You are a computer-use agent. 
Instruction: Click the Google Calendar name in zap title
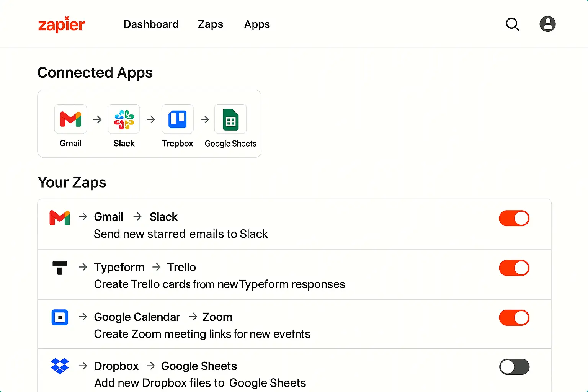137,317
